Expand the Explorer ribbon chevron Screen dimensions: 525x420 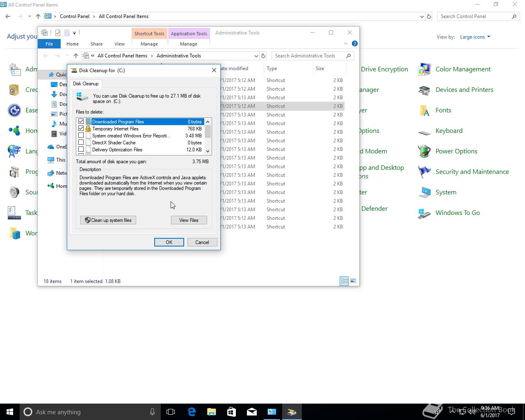click(x=345, y=43)
